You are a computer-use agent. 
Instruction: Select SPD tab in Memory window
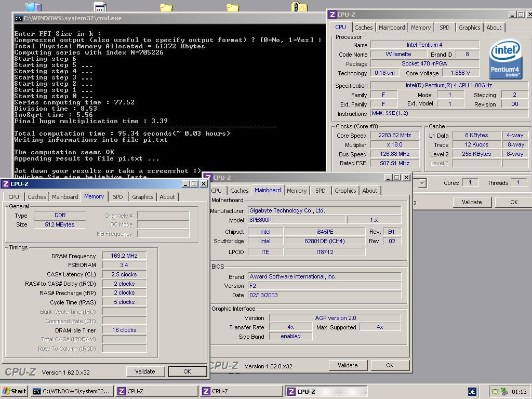(118, 197)
